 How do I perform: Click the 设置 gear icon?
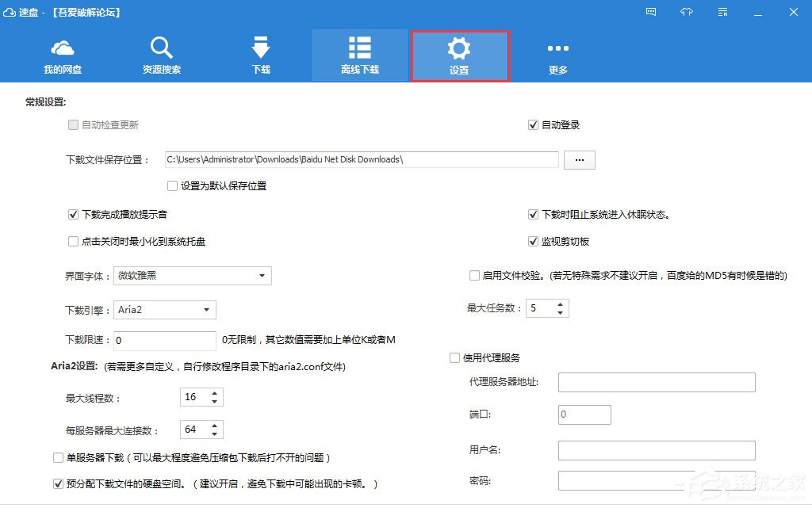pyautogui.click(x=459, y=49)
